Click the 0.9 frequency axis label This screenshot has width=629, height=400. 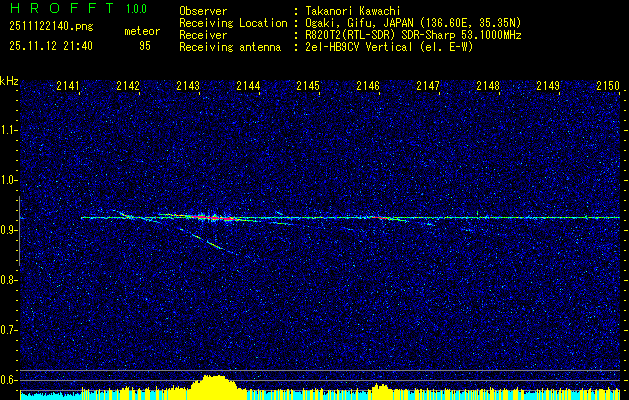point(8,230)
